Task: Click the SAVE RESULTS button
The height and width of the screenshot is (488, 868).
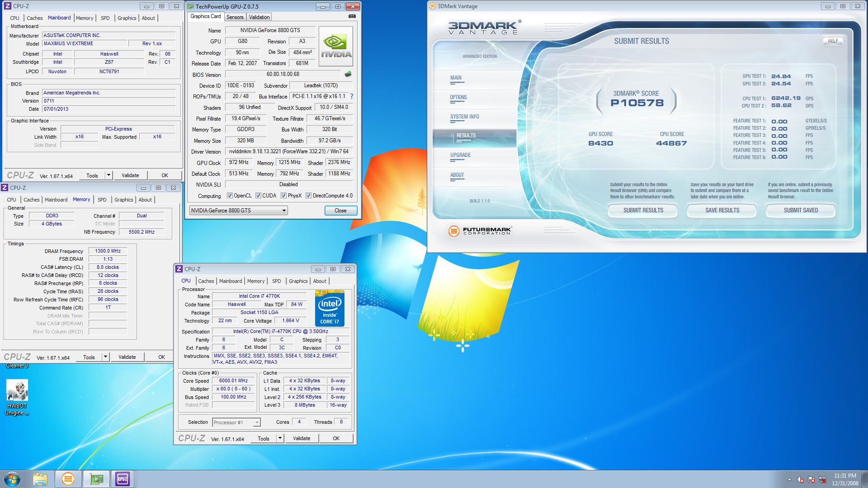Action: coord(722,211)
